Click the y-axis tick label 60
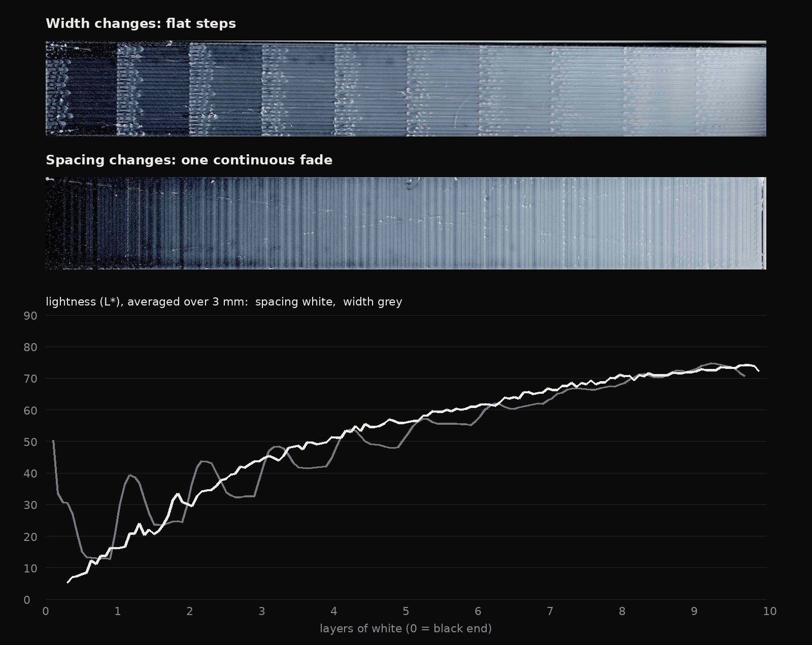 point(30,411)
